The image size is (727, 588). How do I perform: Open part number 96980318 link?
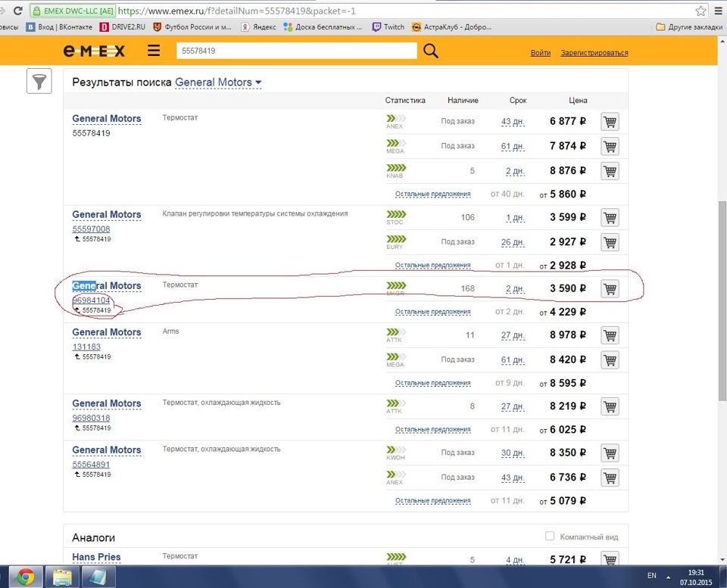(91, 418)
